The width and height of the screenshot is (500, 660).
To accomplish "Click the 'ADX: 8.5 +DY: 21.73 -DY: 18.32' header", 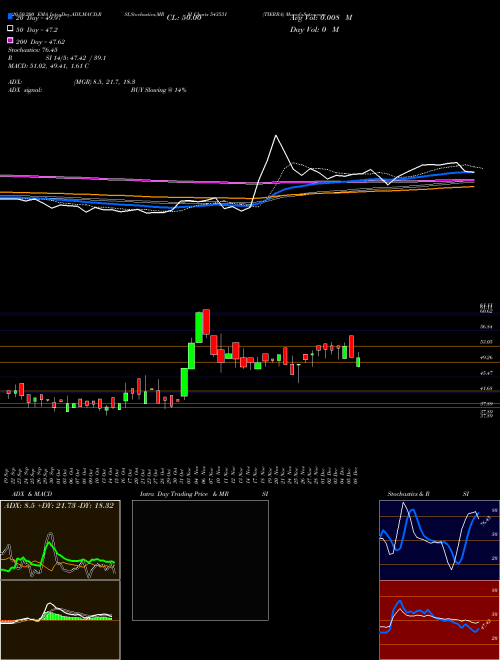I will coord(59,506).
